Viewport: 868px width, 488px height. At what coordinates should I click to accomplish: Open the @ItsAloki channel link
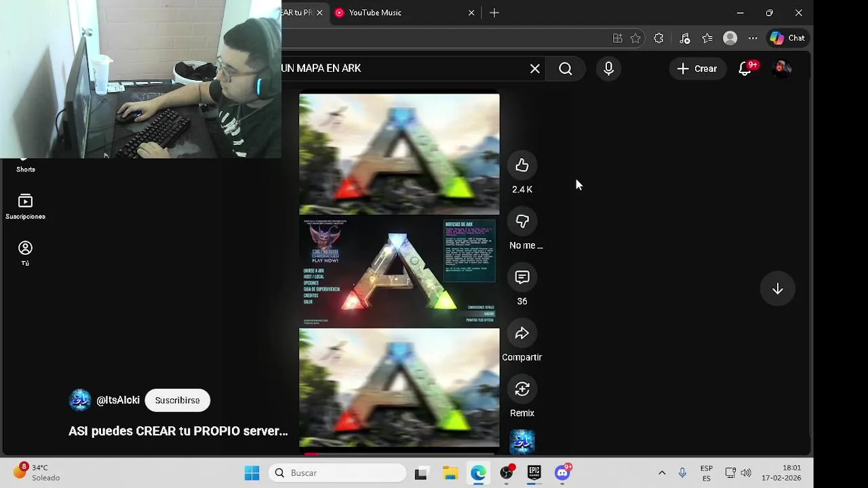coord(118,401)
